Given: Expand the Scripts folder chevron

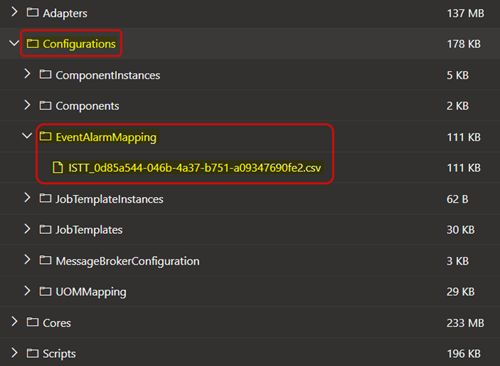Looking at the screenshot, I should tap(14, 353).
